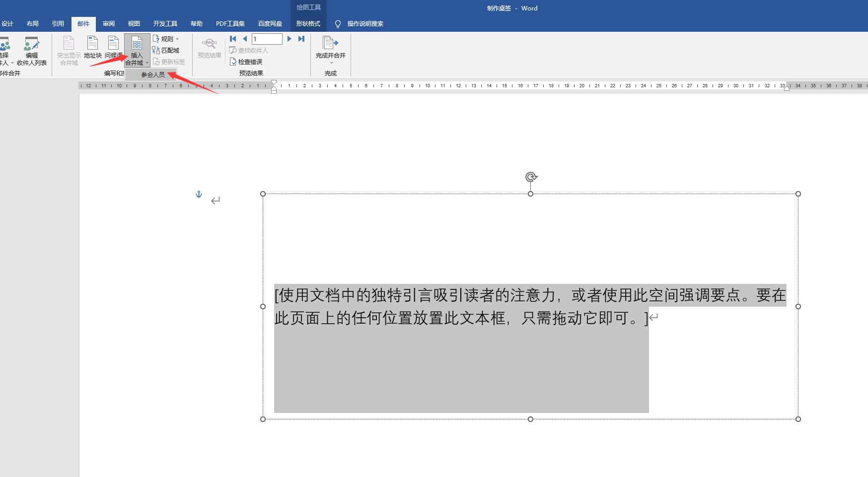Click the text box's left-middle resize handle
Viewport: 868px width, 477px height.
tap(263, 307)
